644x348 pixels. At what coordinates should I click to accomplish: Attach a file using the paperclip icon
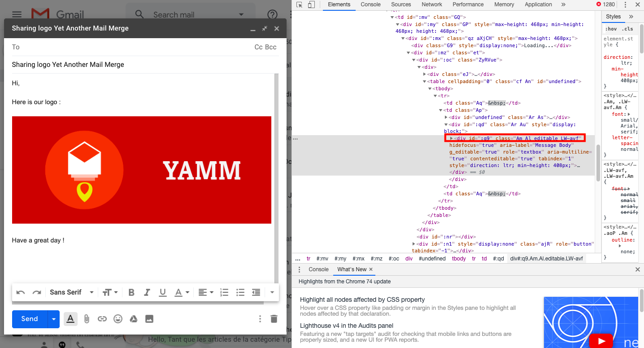click(x=87, y=319)
